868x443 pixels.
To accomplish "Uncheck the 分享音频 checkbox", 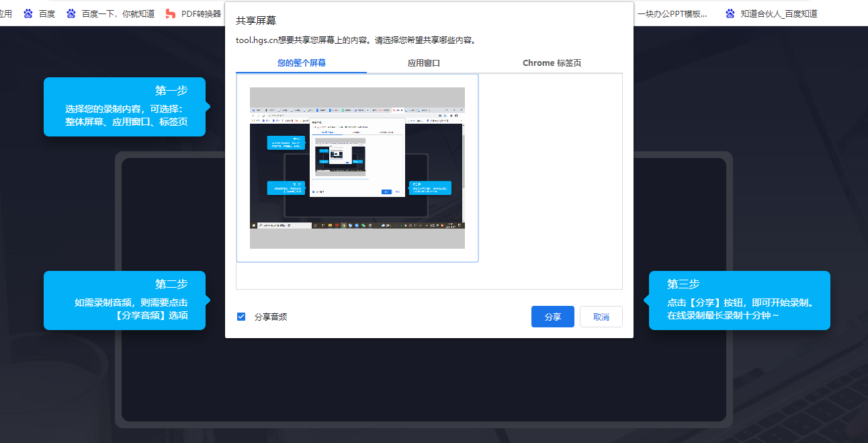I will click(x=241, y=317).
